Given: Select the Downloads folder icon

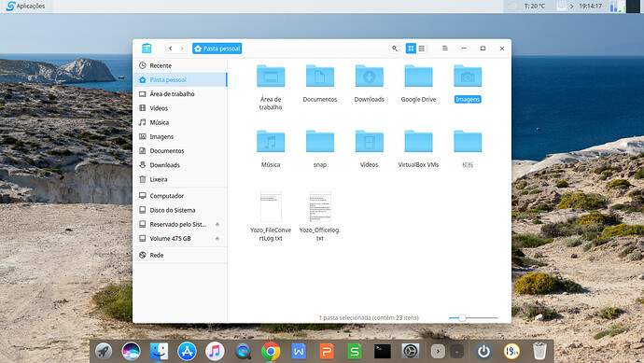Looking at the screenshot, I should [370, 77].
